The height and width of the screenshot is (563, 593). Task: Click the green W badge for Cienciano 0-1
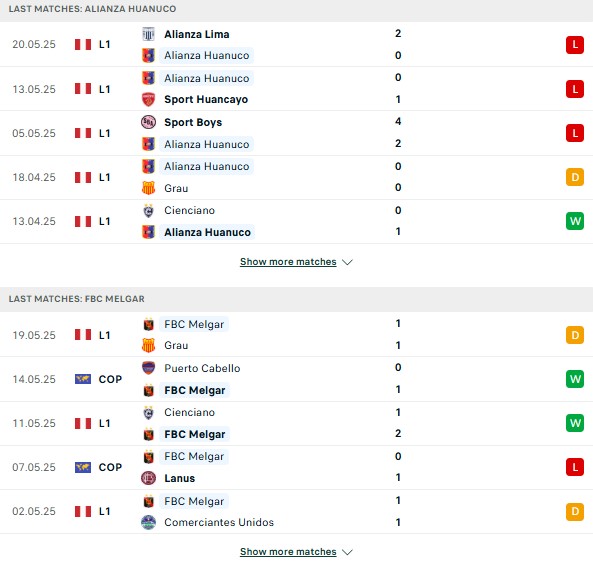tap(575, 221)
